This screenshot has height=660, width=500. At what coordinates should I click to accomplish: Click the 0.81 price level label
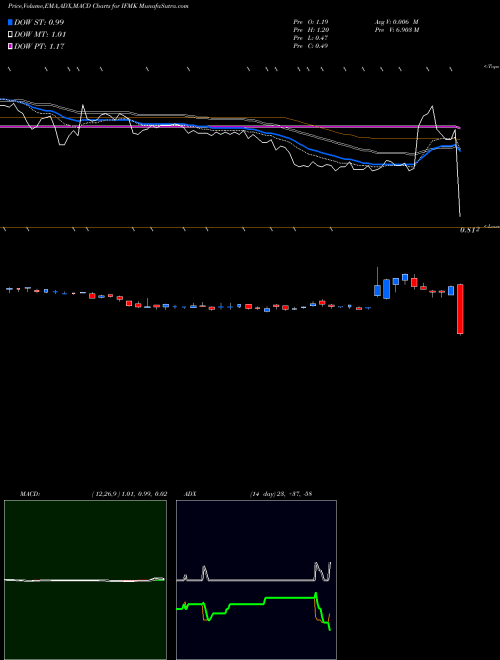coord(469,230)
